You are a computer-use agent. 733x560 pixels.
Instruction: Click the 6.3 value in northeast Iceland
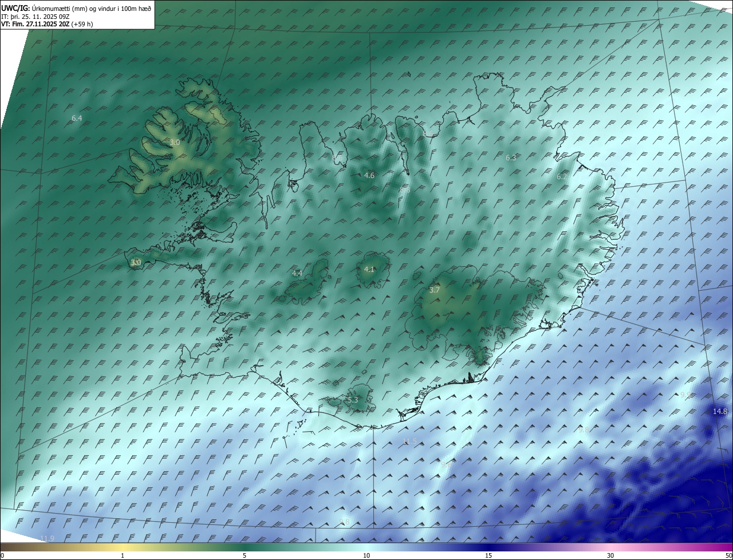[511, 157]
